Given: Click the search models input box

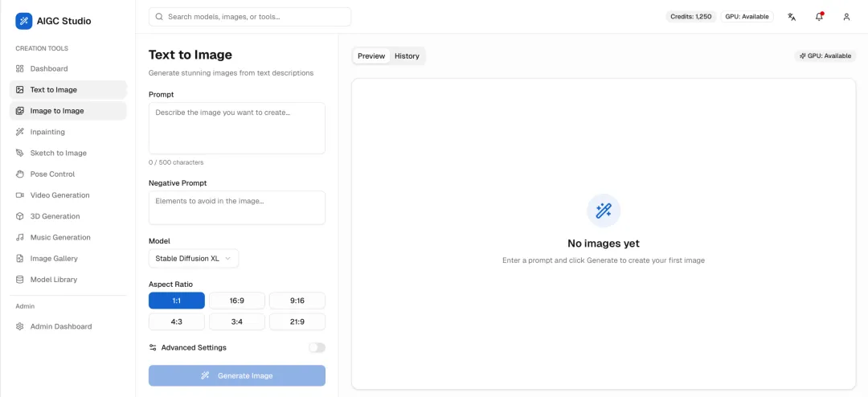Looking at the screenshot, I should (250, 17).
